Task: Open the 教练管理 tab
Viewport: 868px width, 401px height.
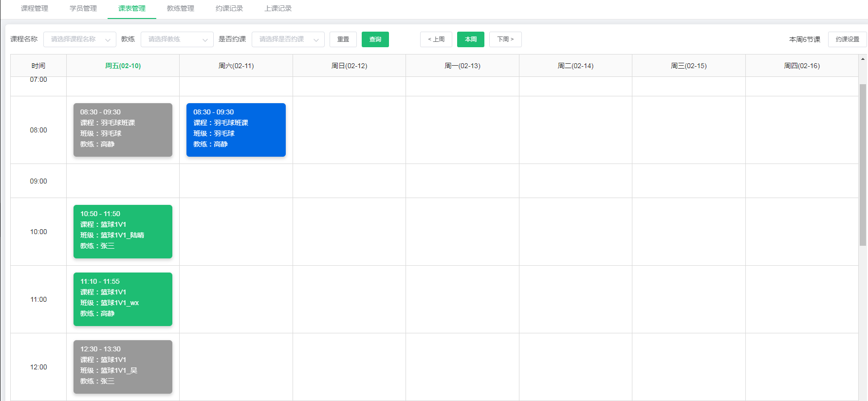Action: tap(181, 8)
